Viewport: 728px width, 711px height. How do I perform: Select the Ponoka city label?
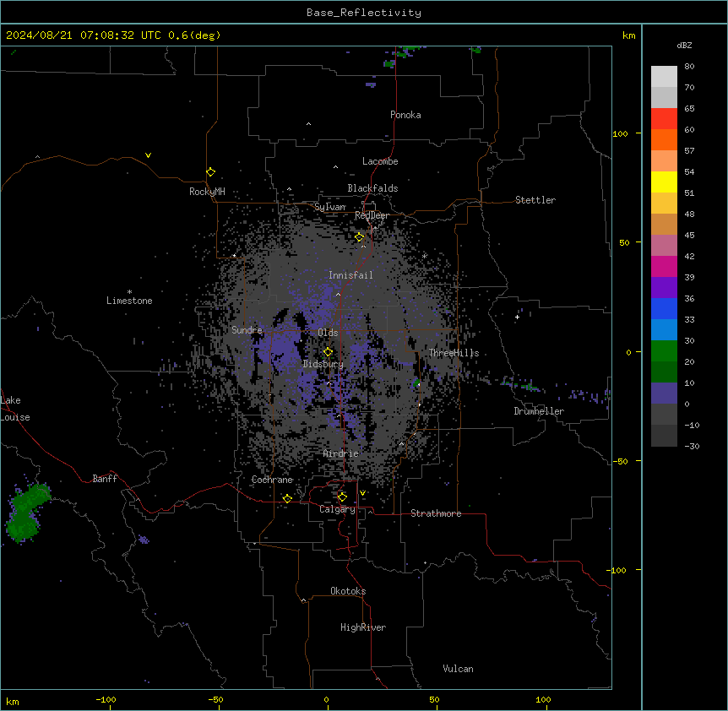405,115
